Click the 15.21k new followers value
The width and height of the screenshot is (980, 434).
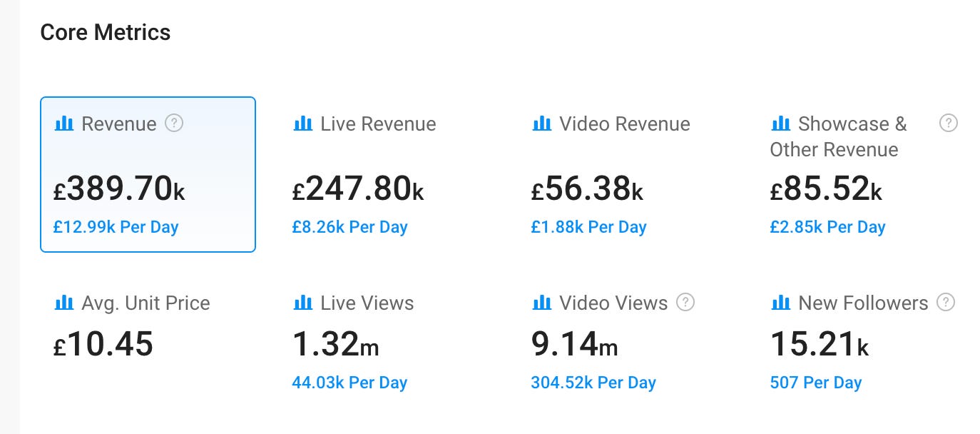(x=820, y=344)
